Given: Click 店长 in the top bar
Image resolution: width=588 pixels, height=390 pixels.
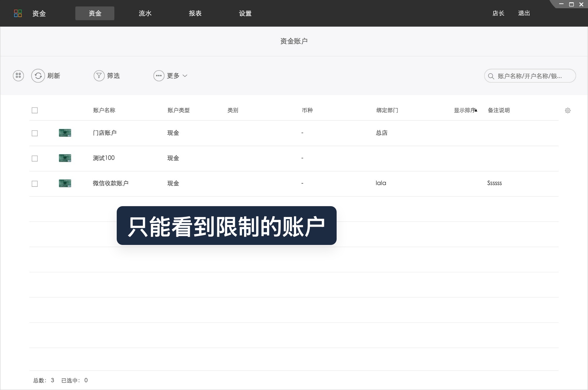Looking at the screenshot, I should 498,13.
